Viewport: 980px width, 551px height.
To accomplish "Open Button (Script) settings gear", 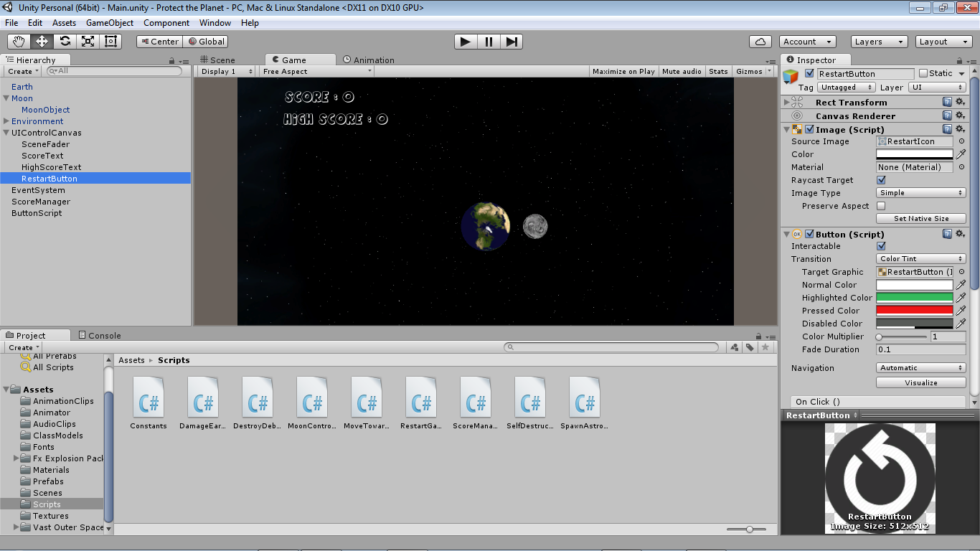I will 960,234.
